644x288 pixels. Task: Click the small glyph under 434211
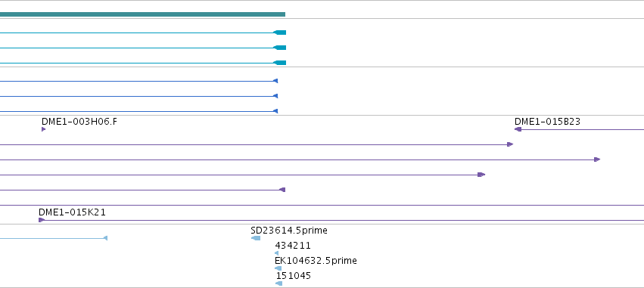coord(276,253)
